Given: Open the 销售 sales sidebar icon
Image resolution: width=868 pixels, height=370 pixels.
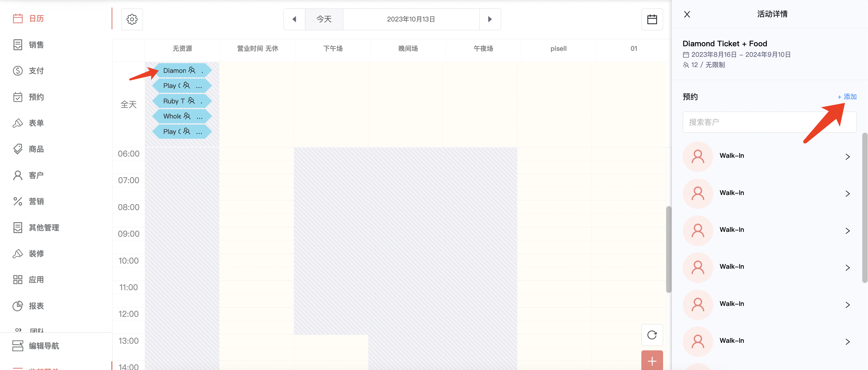Looking at the screenshot, I should click(18, 45).
